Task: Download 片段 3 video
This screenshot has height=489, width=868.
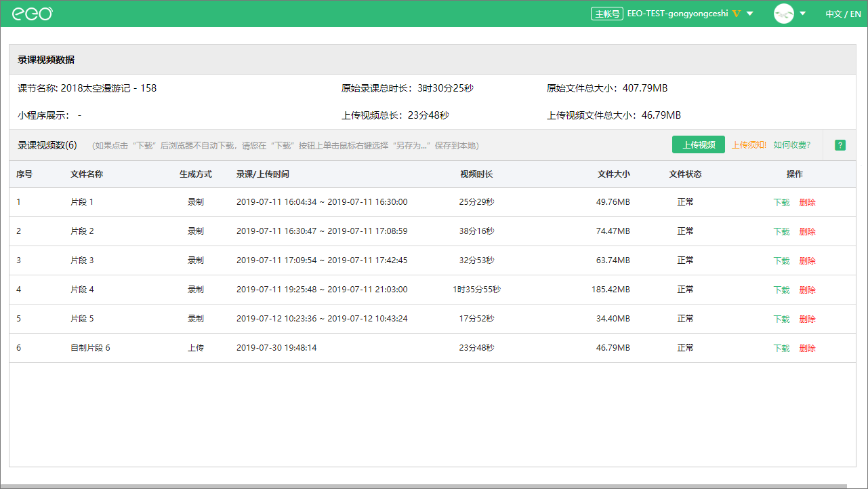Action: coord(782,260)
